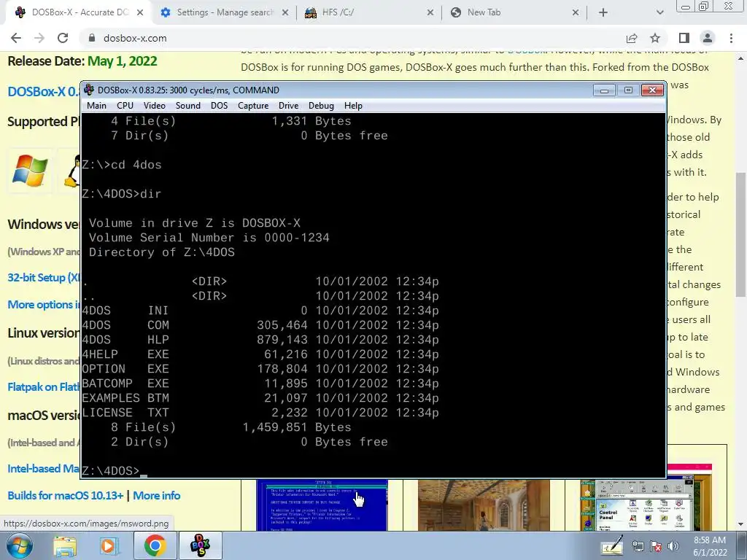Open the Windows Start menu orb
This screenshot has width=747, height=560.
point(20,545)
